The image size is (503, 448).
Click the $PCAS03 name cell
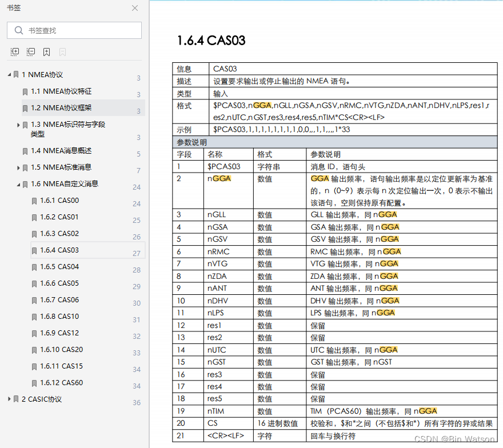(229, 167)
